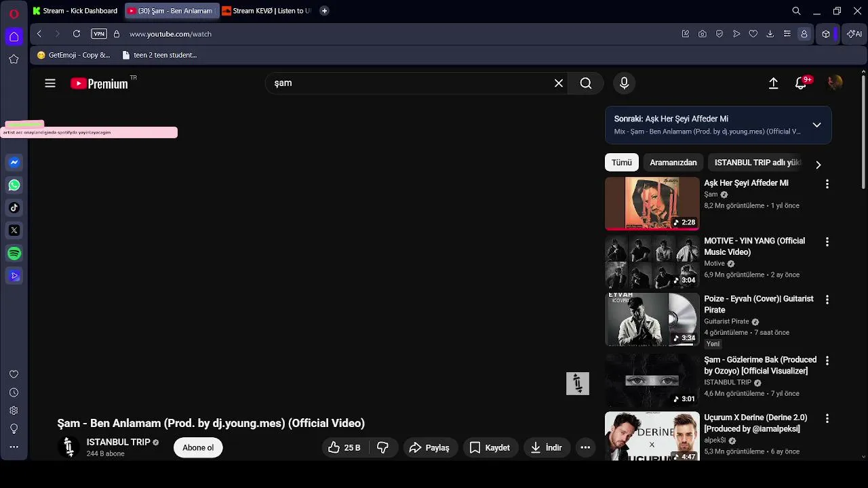Open options for Aşk Her Şeyi Affeder Mi

pos(827,184)
